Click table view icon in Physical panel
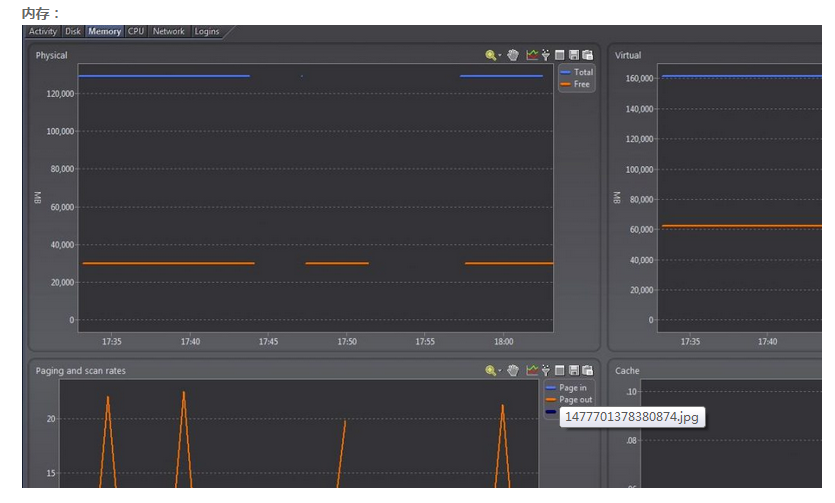The height and width of the screenshot is (503, 835). pos(560,55)
